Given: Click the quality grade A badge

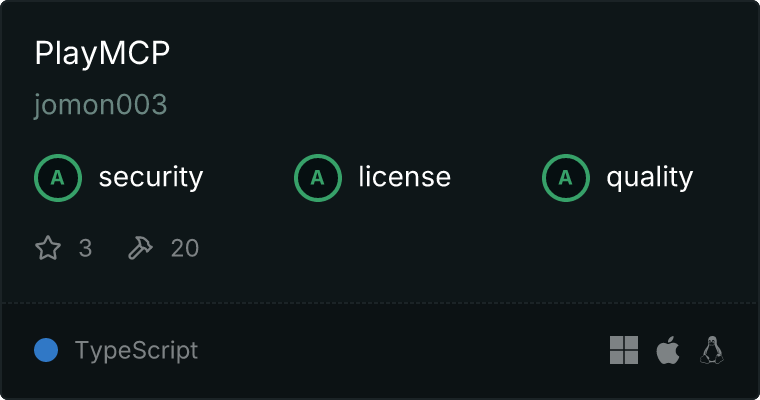Looking at the screenshot, I should pyautogui.click(x=566, y=178).
